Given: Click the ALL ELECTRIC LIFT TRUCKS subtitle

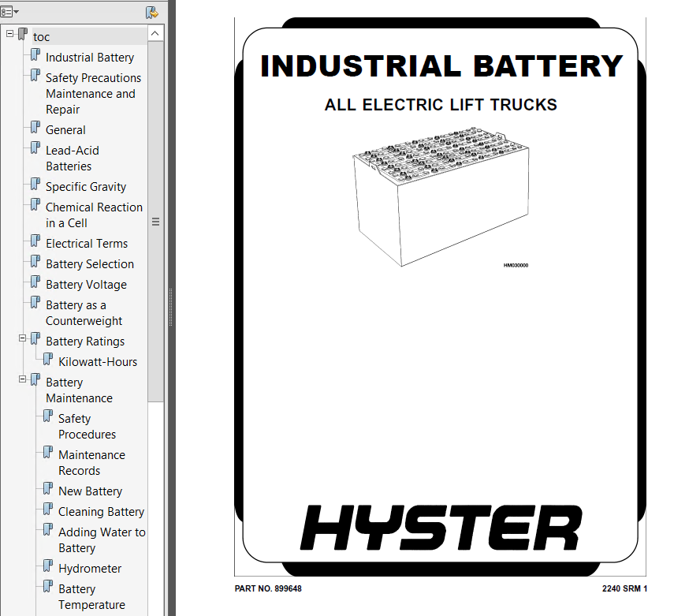Looking at the screenshot, I should click(x=441, y=105).
